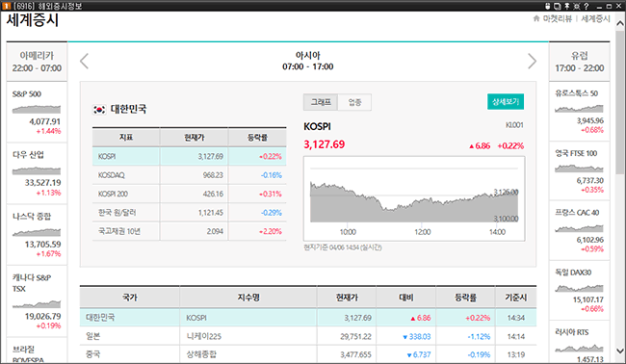Open the 마켓리뷰 breadcrumb link
The width and height of the screenshot is (626, 364).
click(558, 18)
